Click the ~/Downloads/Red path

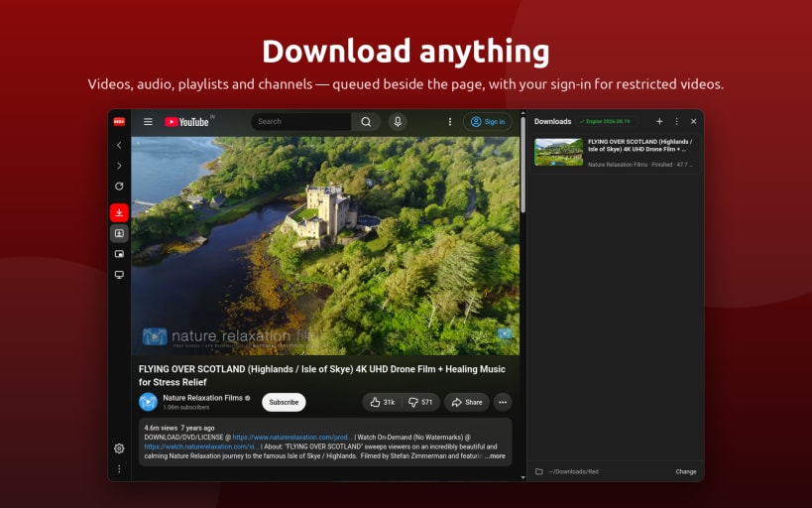click(574, 471)
